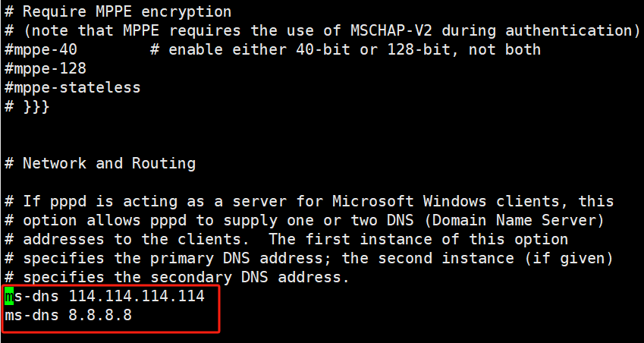Place cursor on the #mppe-40 option
Image resolution: width=644 pixels, height=343 pixels.
(x=41, y=50)
